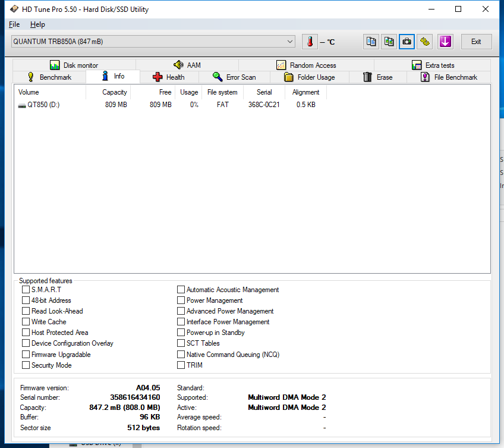
Task: Toggle the Write Cache checkbox
Action: pyautogui.click(x=26, y=321)
